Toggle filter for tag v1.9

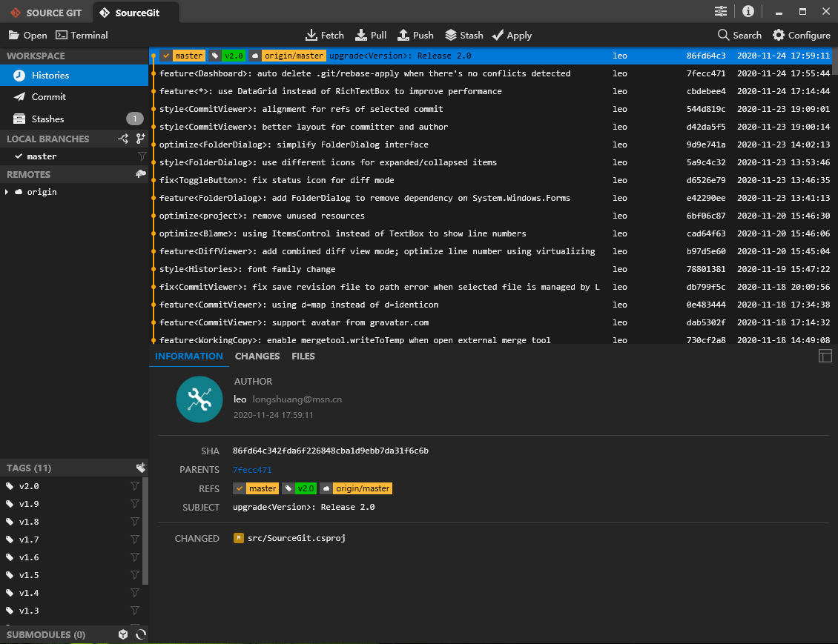coord(135,503)
